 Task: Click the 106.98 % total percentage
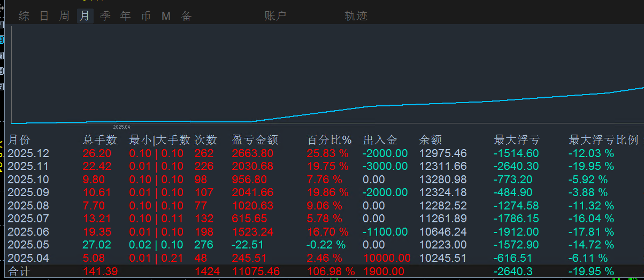[331, 271]
